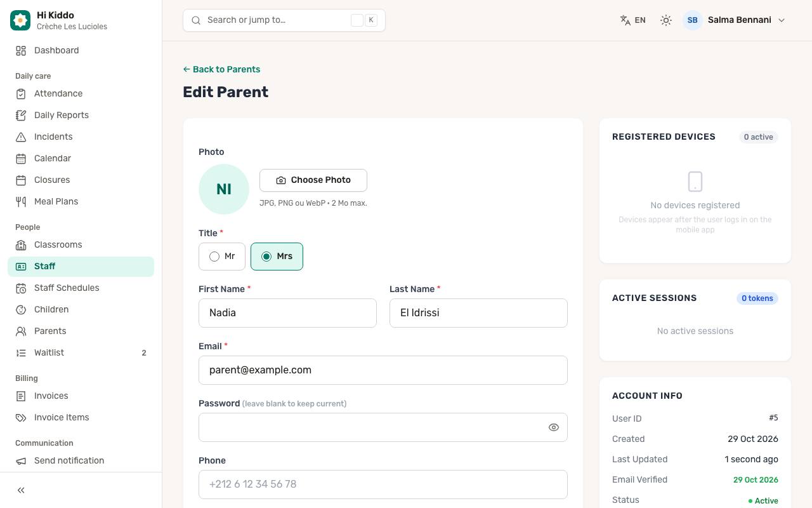The height and width of the screenshot is (508, 812).
Task: Open the EN language selector
Action: tap(632, 20)
